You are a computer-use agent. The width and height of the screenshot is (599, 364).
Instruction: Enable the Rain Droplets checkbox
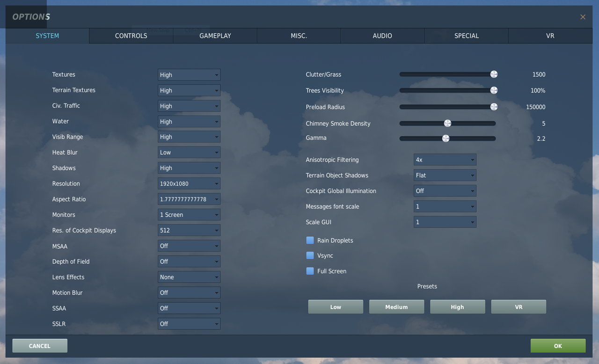click(310, 240)
